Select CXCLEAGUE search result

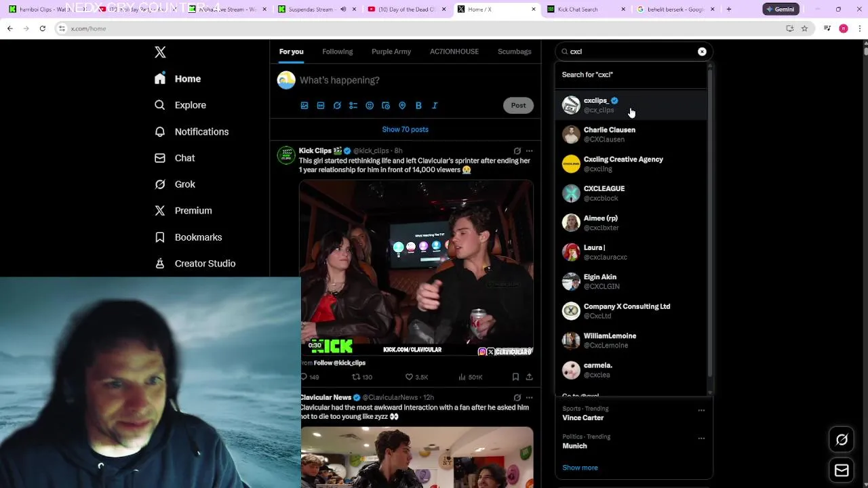(631, 193)
